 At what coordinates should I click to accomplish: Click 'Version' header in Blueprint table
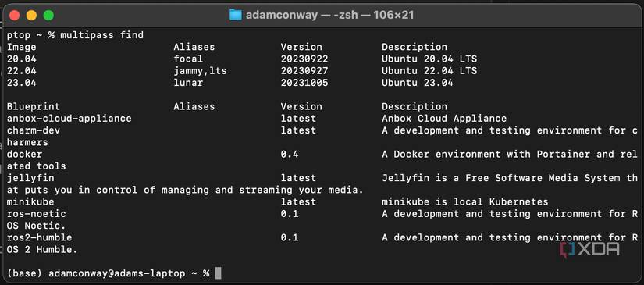tap(301, 106)
